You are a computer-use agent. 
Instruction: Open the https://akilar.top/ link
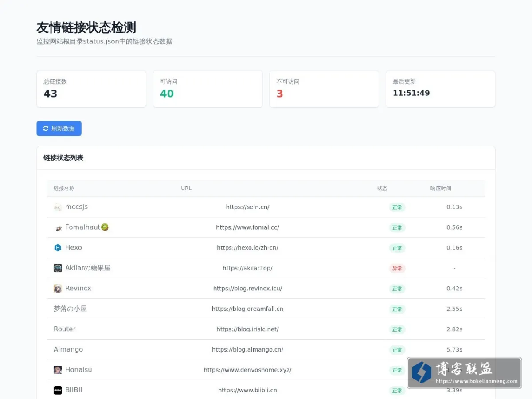tap(247, 268)
